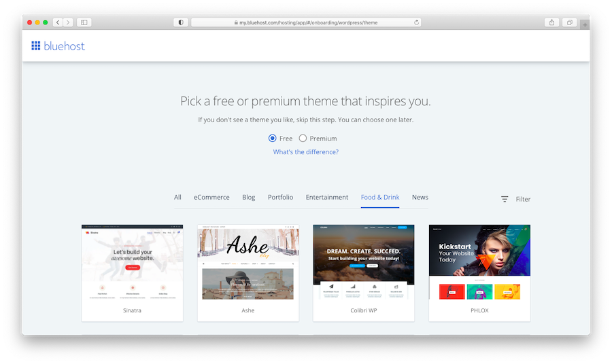Screen dimensions: 612x364
Task: Click the 'skip this step' instruction text
Action: pyautogui.click(x=305, y=120)
